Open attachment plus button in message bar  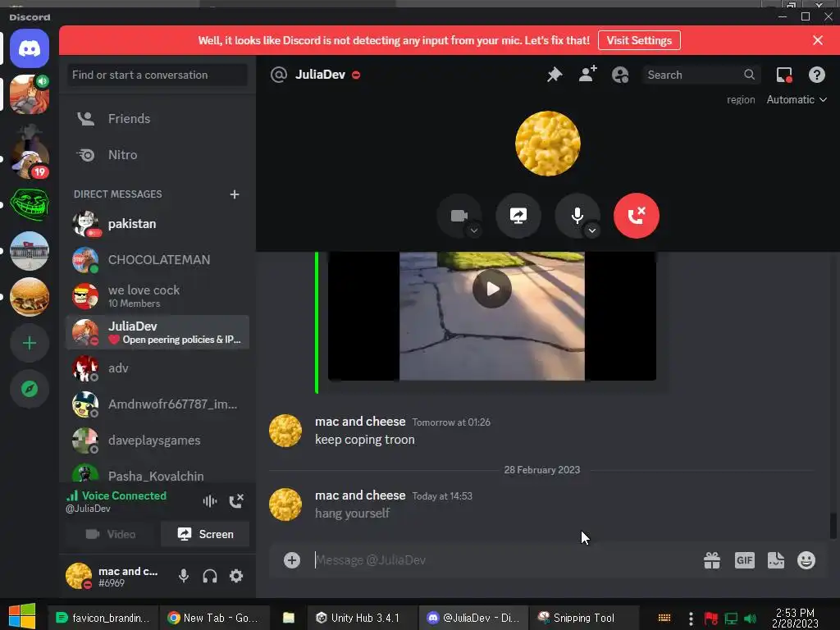pos(292,560)
